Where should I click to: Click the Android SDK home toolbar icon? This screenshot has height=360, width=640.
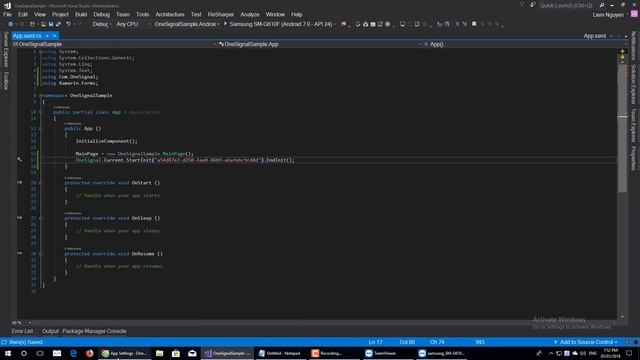(x=365, y=24)
